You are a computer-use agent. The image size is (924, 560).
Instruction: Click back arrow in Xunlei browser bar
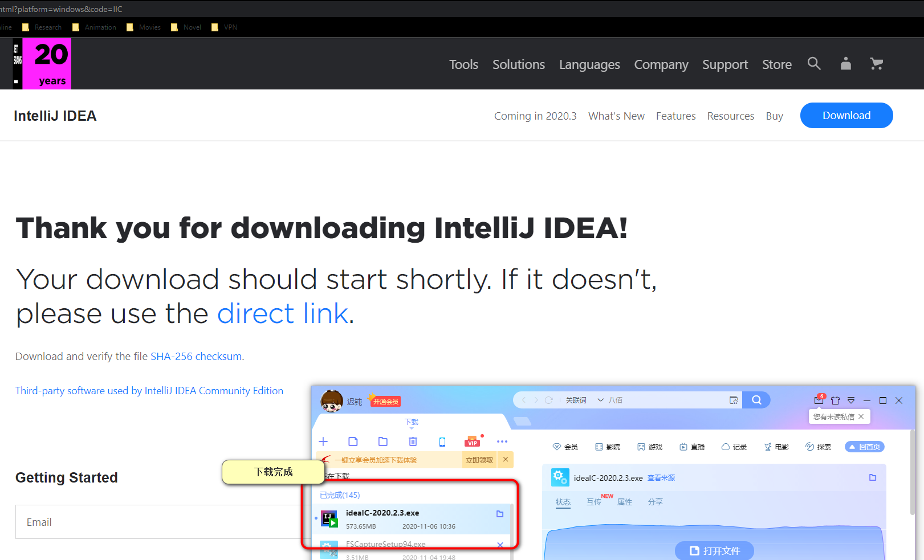pos(524,400)
